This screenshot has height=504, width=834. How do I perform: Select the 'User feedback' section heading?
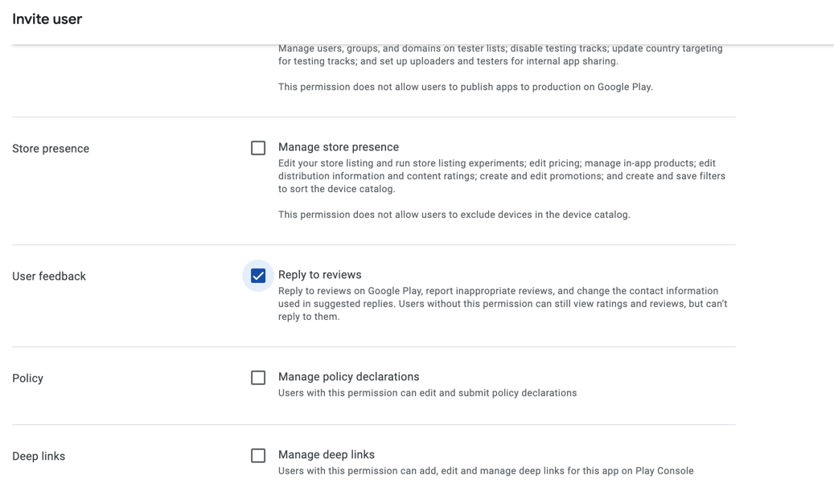tap(49, 277)
